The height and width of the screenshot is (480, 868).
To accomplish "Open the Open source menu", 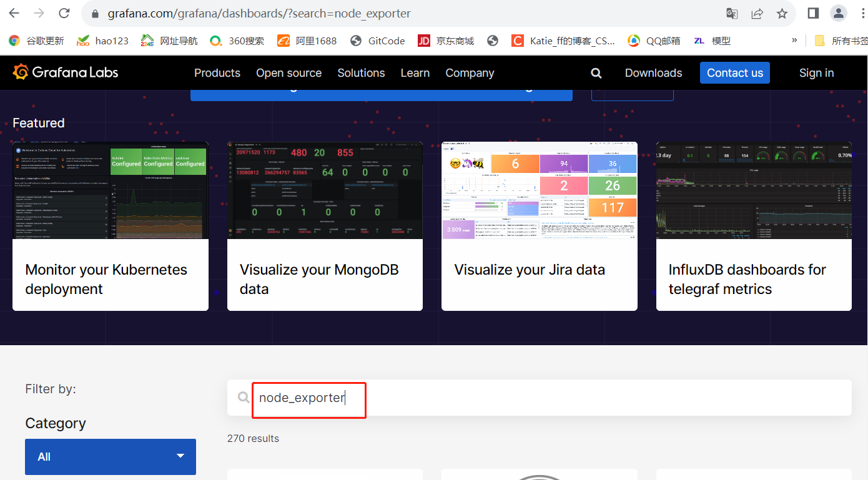I will [x=289, y=73].
